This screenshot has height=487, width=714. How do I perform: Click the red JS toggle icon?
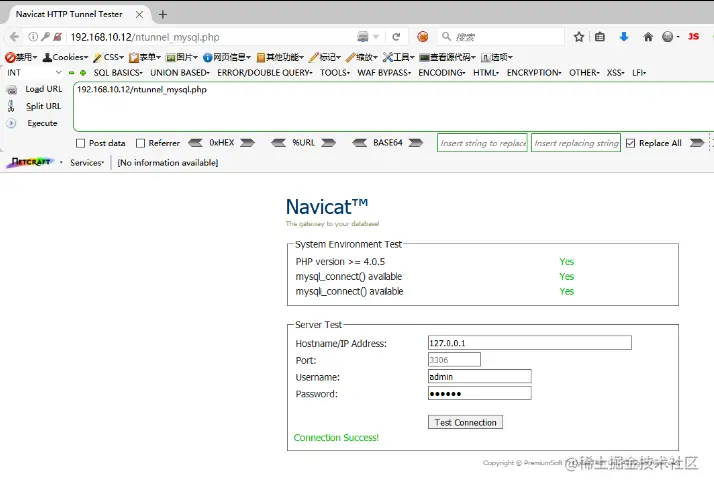[693, 36]
